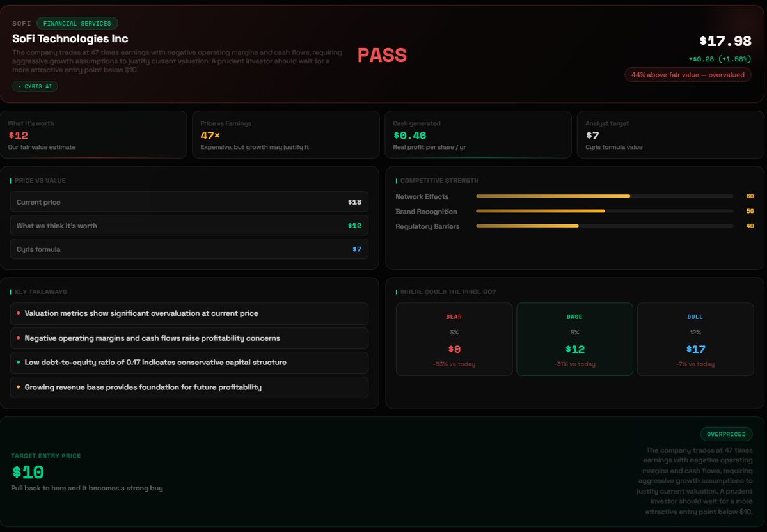The height and width of the screenshot is (532, 767).
Task: Click the PRICE VS VALUE section heading
Action: (x=40, y=180)
